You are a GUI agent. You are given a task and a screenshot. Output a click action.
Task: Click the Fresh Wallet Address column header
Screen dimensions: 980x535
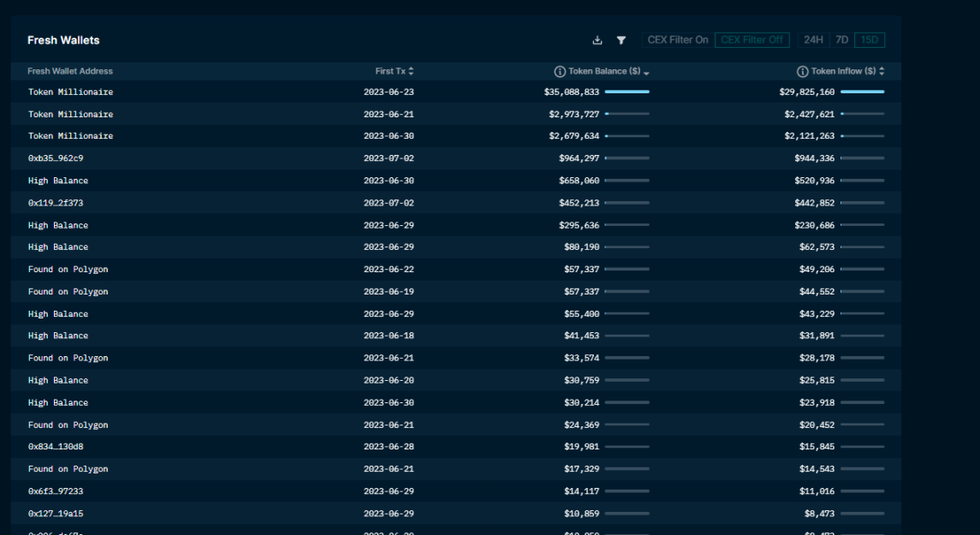(70, 71)
